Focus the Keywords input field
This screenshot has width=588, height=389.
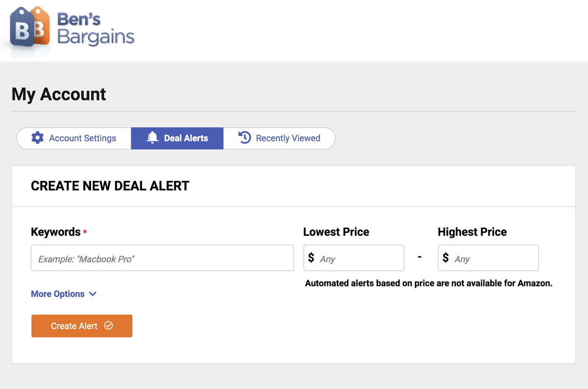coord(162,258)
